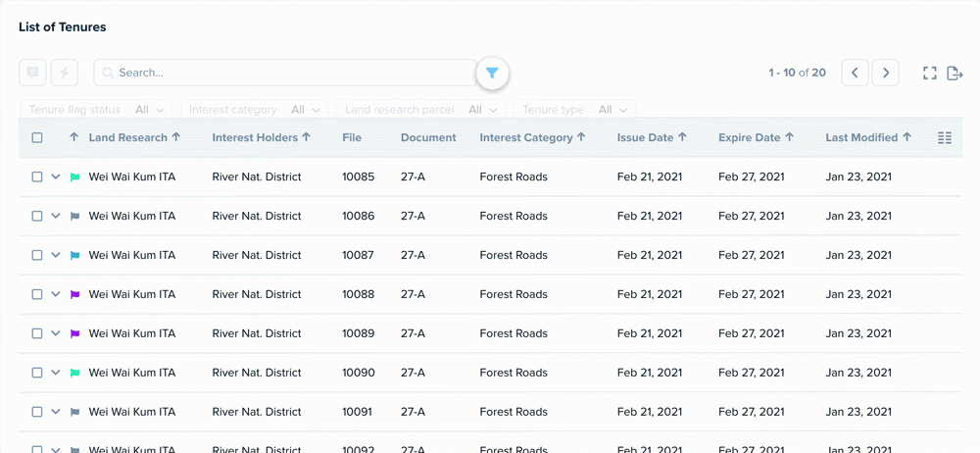Click the Document column header

pos(429,137)
